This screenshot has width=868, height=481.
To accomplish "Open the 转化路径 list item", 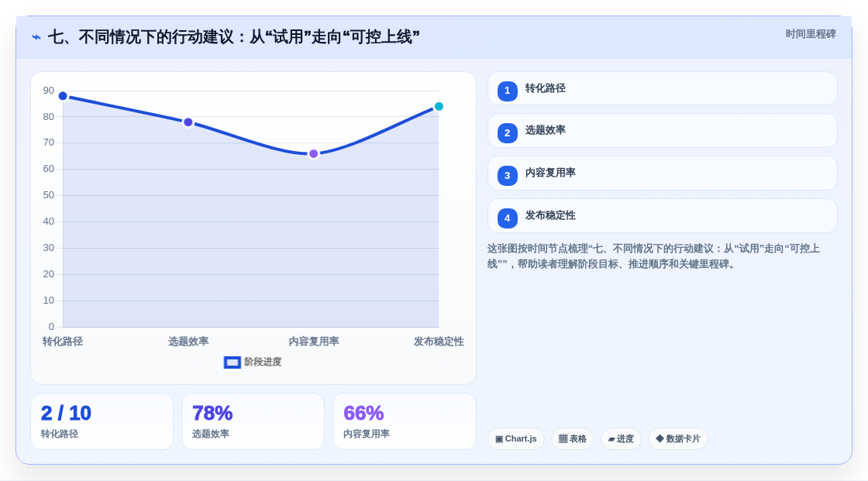I will (662, 88).
